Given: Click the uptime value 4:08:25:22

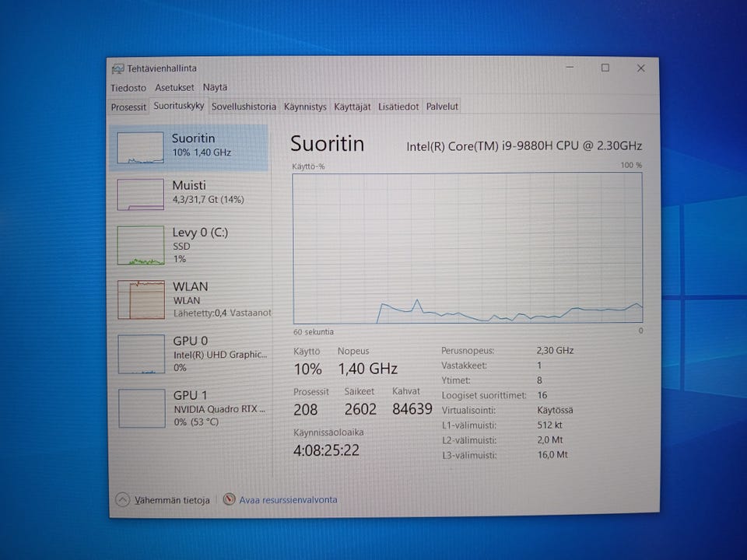Looking at the screenshot, I should coord(326,450).
